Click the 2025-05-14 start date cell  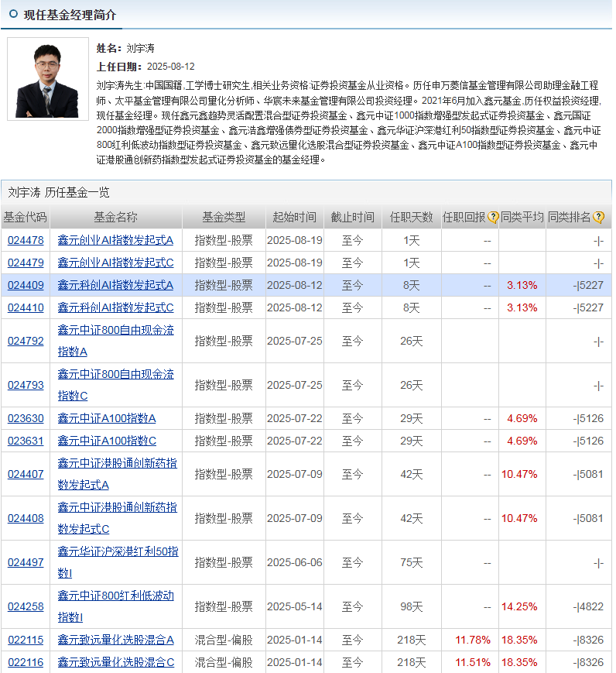[295, 606]
